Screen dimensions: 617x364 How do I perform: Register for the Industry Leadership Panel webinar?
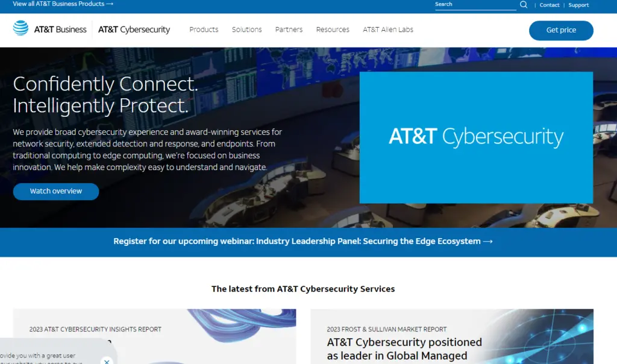(303, 241)
